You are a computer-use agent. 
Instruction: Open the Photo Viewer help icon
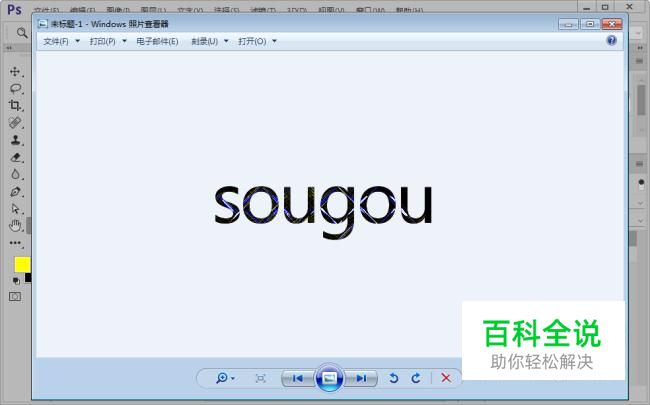[611, 40]
